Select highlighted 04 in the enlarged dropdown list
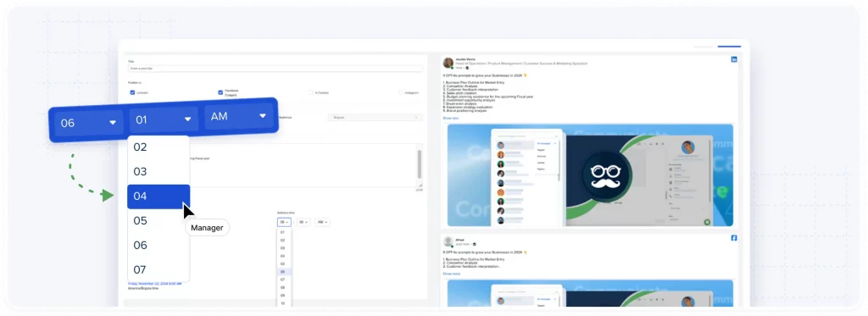The image size is (868, 316). pyautogui.click(x=159, y=197)
